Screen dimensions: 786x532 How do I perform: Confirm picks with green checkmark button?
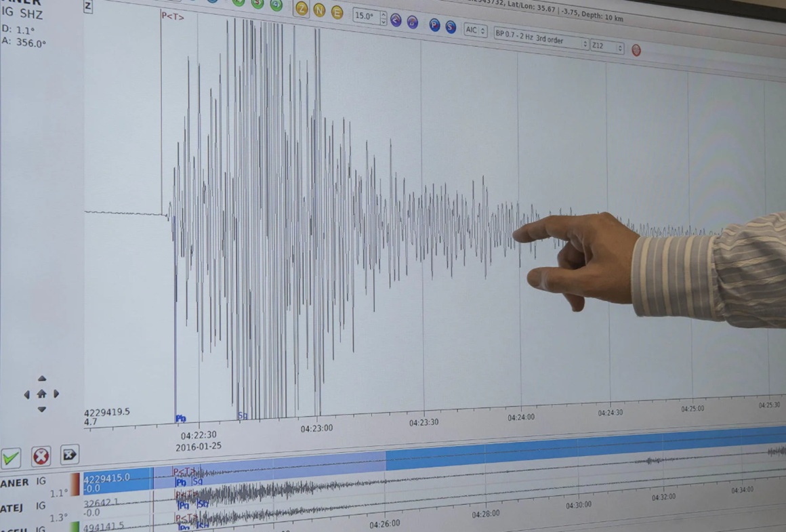[11, 457]
